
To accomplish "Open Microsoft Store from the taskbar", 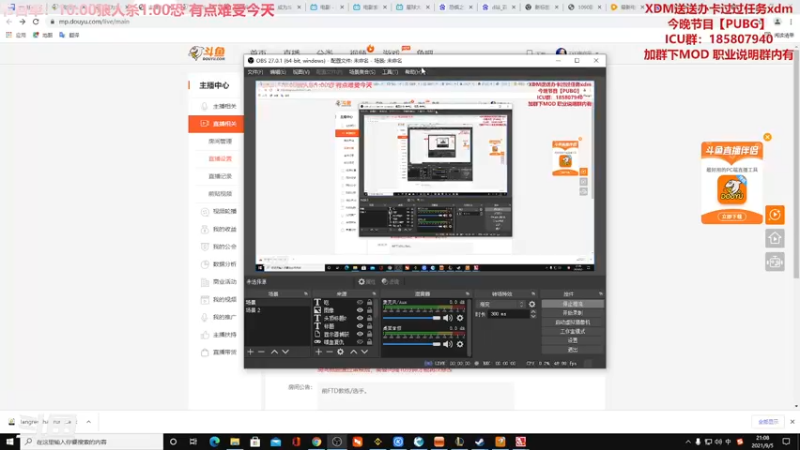I will pos(255,441).
